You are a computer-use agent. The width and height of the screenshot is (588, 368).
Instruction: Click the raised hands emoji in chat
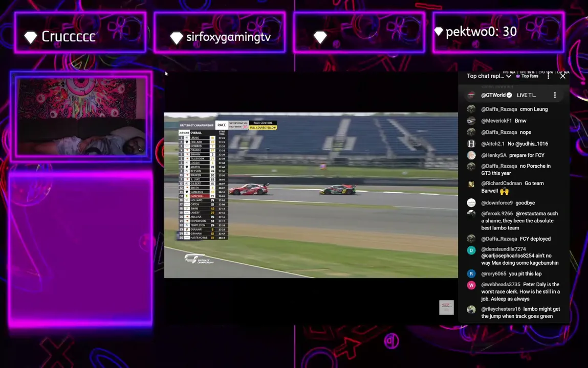tap(504, 191)
